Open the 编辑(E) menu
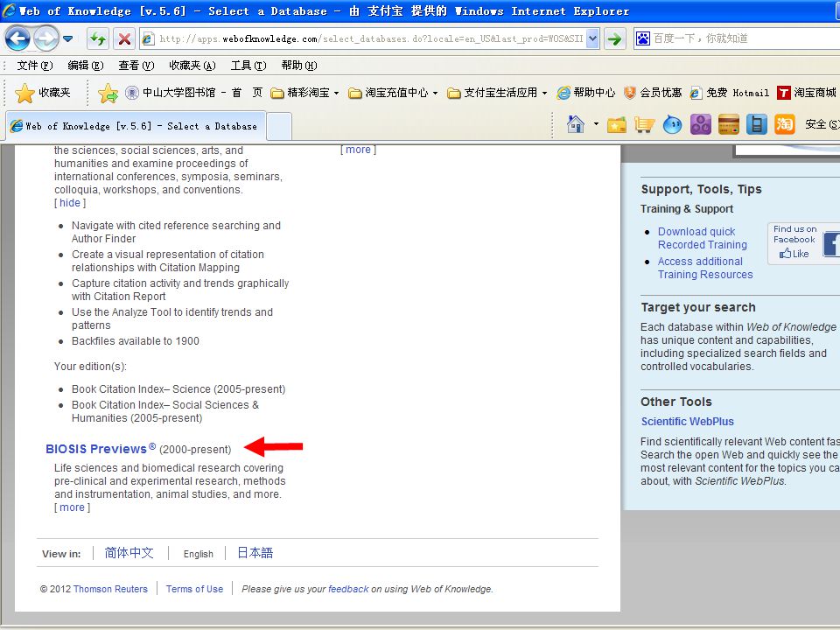 86,66
